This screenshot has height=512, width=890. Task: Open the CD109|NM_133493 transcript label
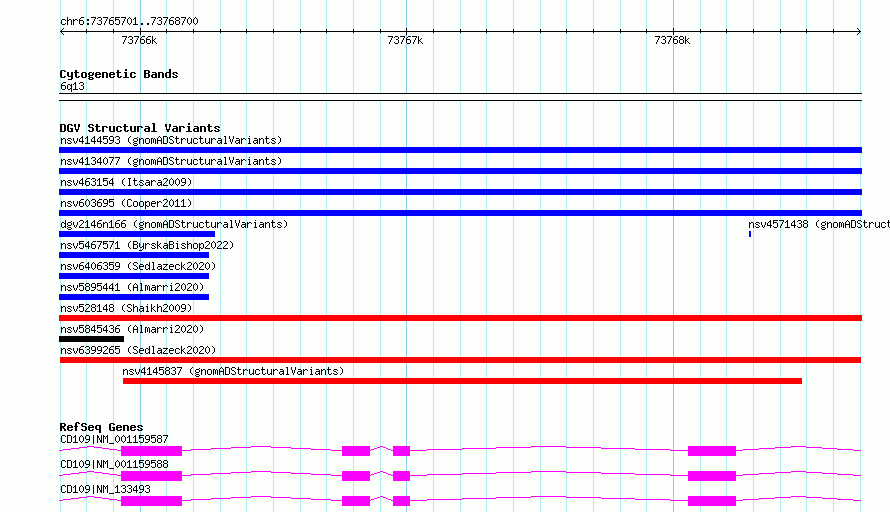coord(105,489)
